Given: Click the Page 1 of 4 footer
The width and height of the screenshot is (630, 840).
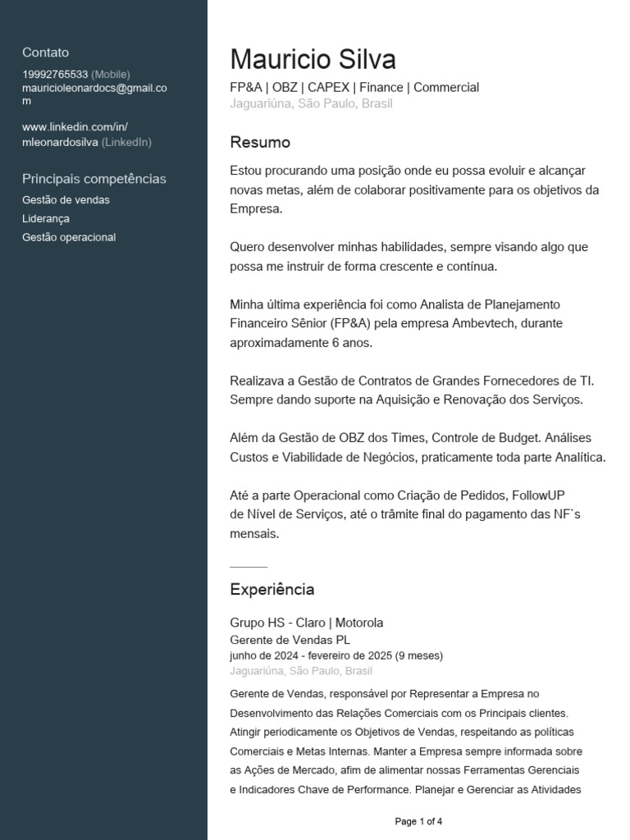Looking at the screenshot, I should (418, 821).
